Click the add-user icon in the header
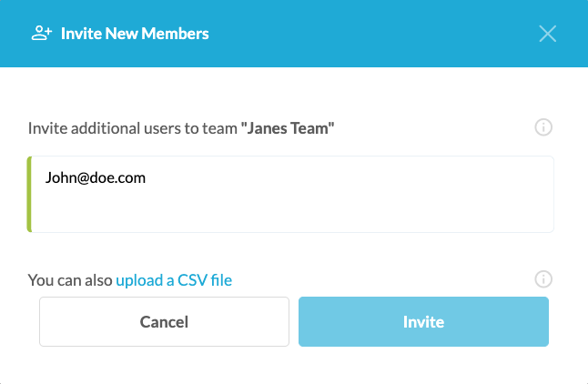 [41, 34]
